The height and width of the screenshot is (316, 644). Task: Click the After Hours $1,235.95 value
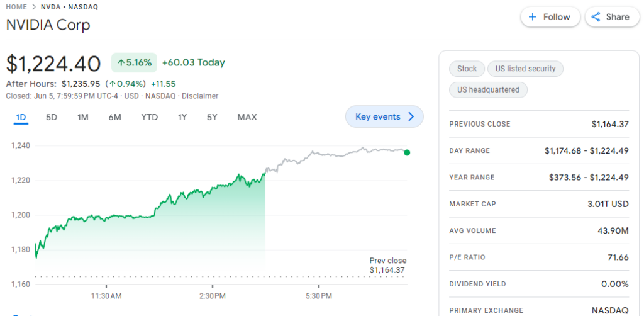81,84
